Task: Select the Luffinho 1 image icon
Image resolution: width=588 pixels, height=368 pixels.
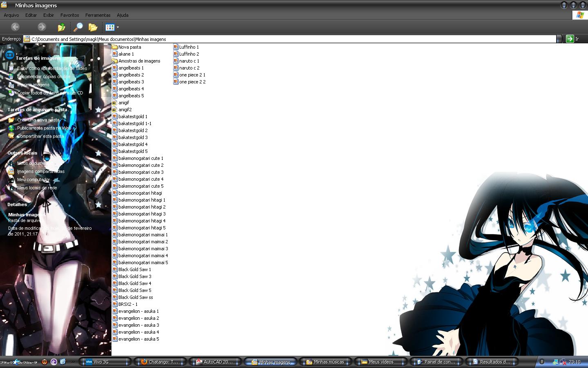Action: click(x=176, y=47)
